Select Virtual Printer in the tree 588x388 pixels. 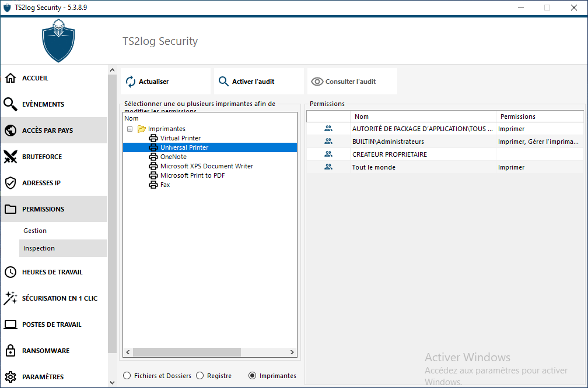coord(180,138)
